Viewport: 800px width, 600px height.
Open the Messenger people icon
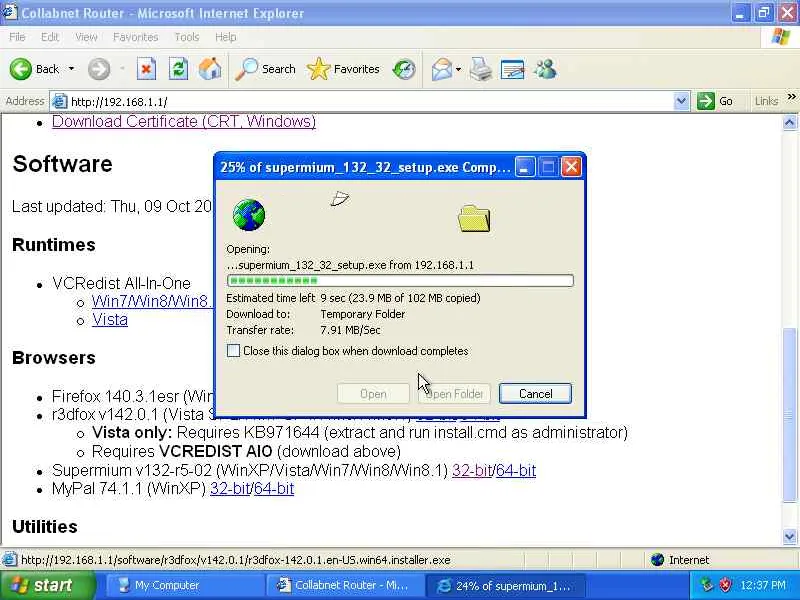[545, 69]
